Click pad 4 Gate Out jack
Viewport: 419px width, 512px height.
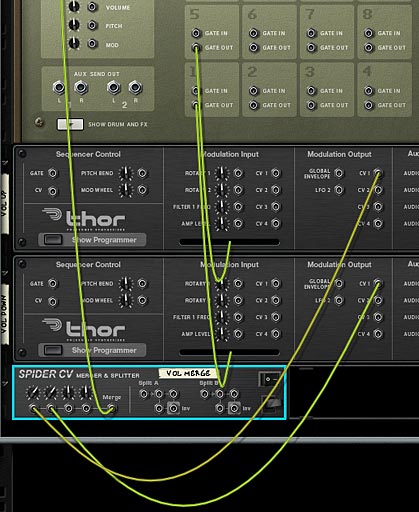click(368, 105)
